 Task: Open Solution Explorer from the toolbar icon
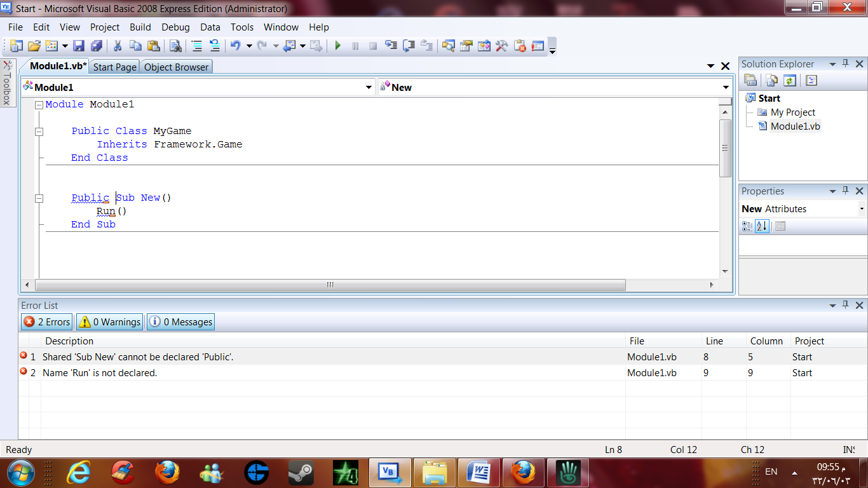click(449, 46)
